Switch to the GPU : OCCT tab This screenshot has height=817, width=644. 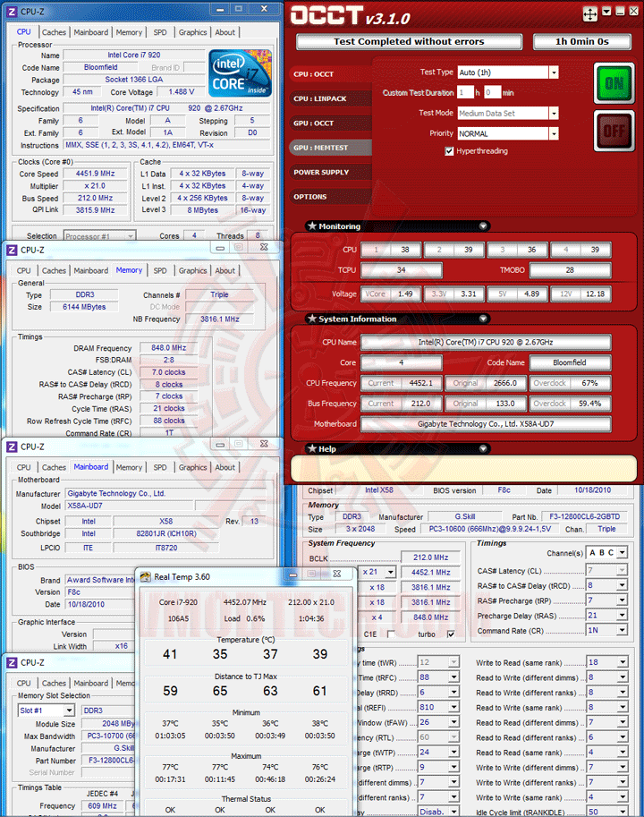[330, 123]
